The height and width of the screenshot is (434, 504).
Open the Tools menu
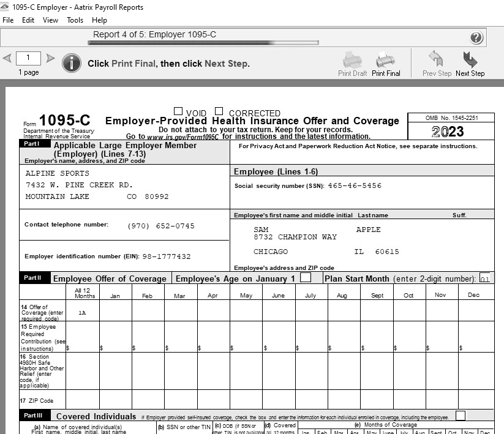click(75, 20)
